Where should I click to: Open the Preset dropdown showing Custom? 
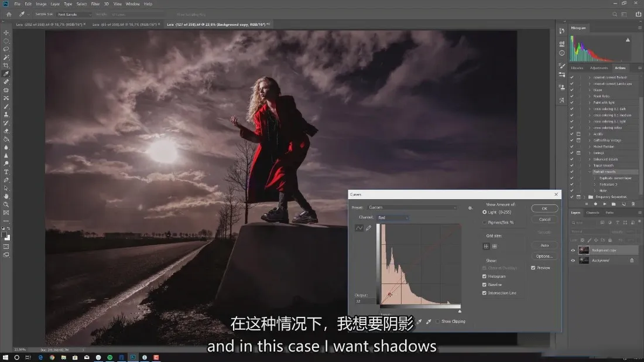(412, 207)
